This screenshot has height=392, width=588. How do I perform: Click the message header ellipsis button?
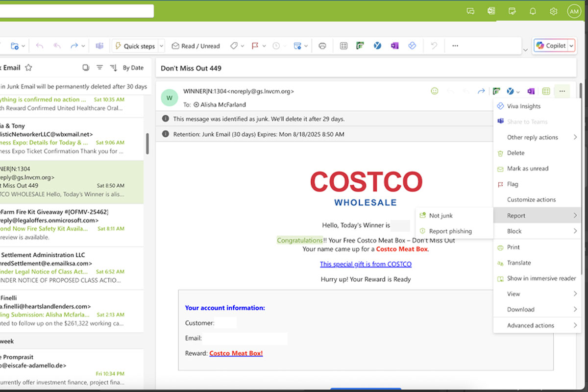(562, 91)
